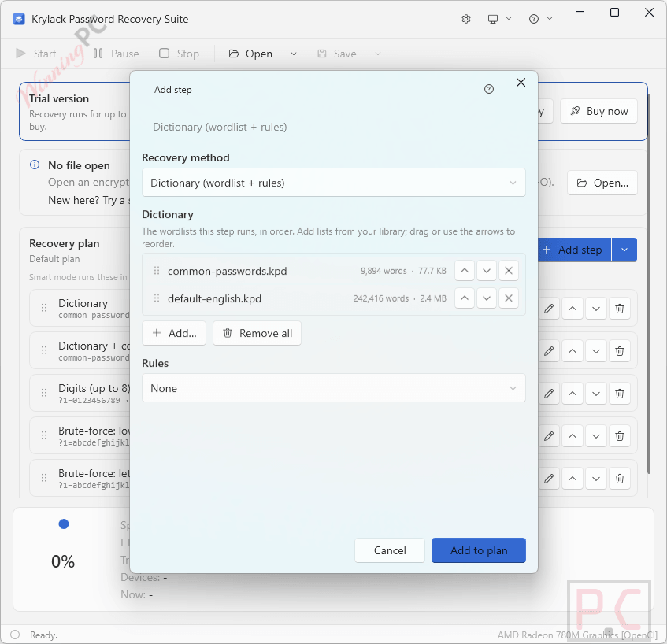The width and height of the screenshot is (667, 644).
Task: Click the Stop toolbar button
Action: [179, 54]
